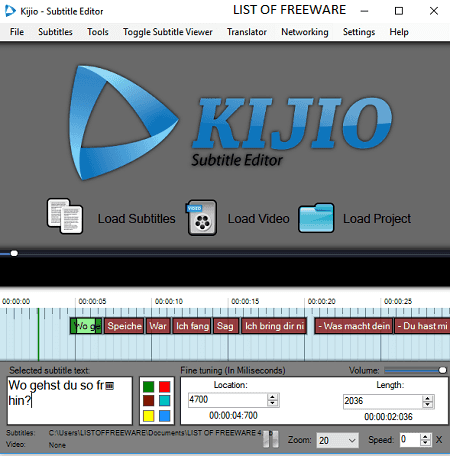This screenshot has height=456, width=450.
Task: Click the Load Subtitles text link
Action: (x=136, y=219)
